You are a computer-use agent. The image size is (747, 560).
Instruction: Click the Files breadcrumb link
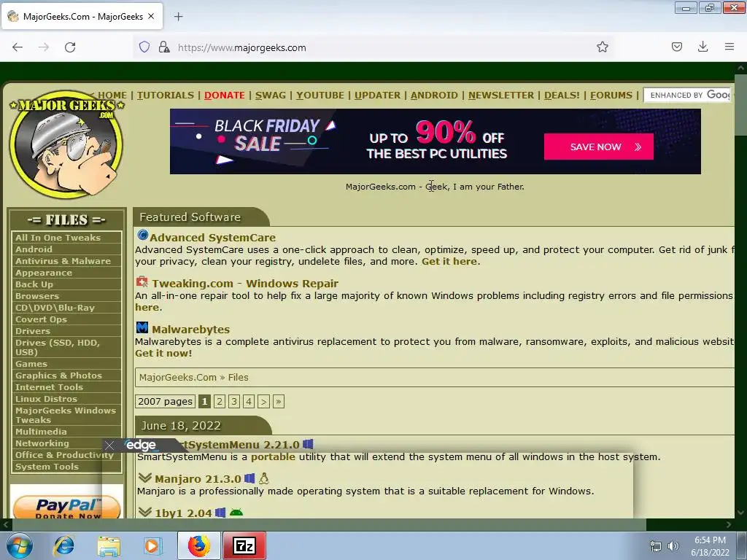(x=239, y=377)
